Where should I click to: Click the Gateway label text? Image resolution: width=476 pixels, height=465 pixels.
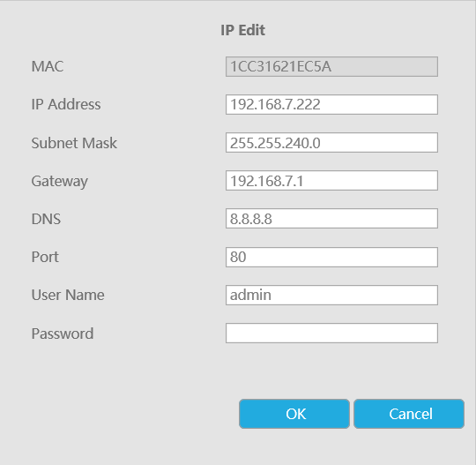60,182
